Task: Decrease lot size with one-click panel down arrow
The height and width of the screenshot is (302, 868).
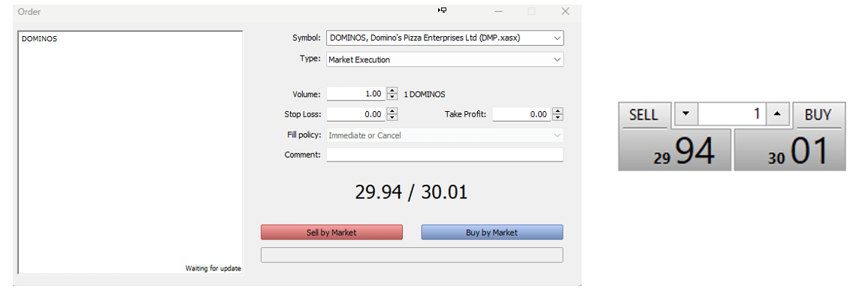Action: 685,115
